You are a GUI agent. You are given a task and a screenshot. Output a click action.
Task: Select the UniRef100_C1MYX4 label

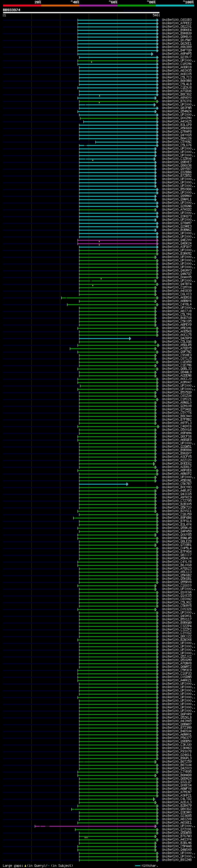coord(176,287)
